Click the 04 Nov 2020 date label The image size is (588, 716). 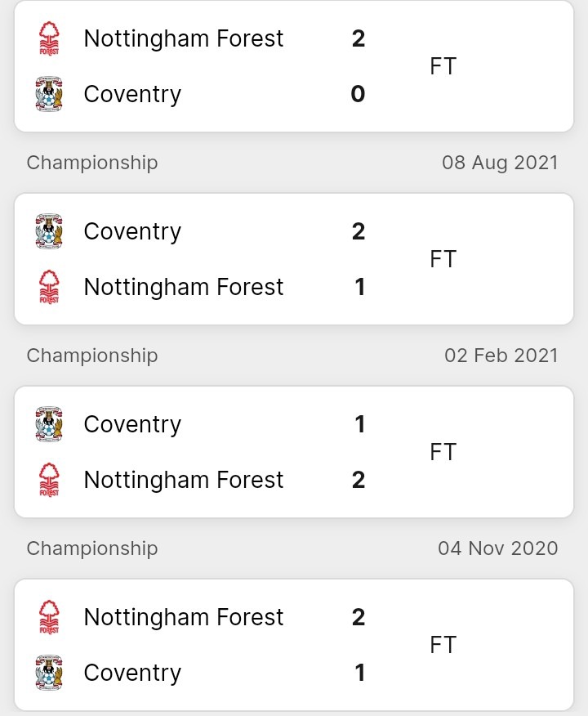pyautogui.click(x=498, y=548)
